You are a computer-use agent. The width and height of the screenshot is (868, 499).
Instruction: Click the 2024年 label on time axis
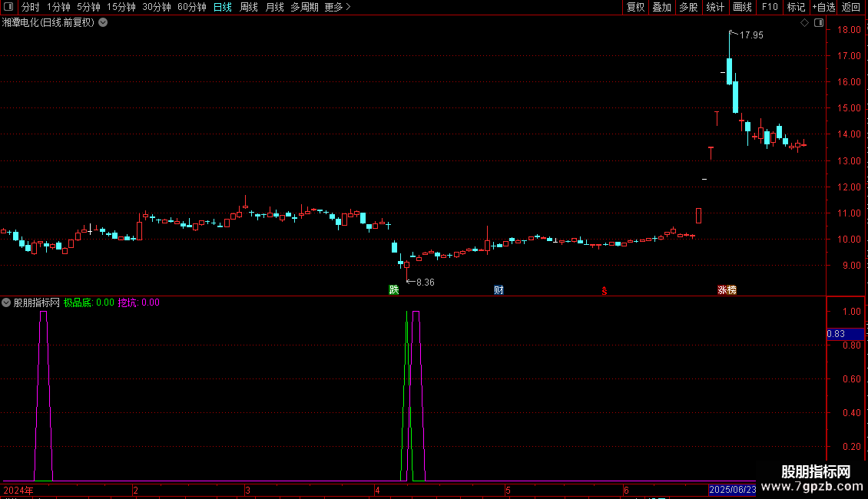(18, 491)
